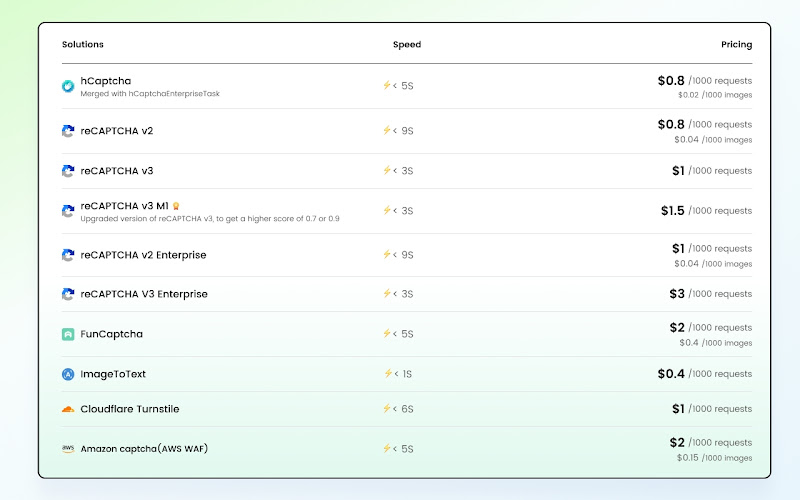
Task: Click reCAPTCHA v2 '$0.8 /1000 requests' price
Action: point(705,124)
